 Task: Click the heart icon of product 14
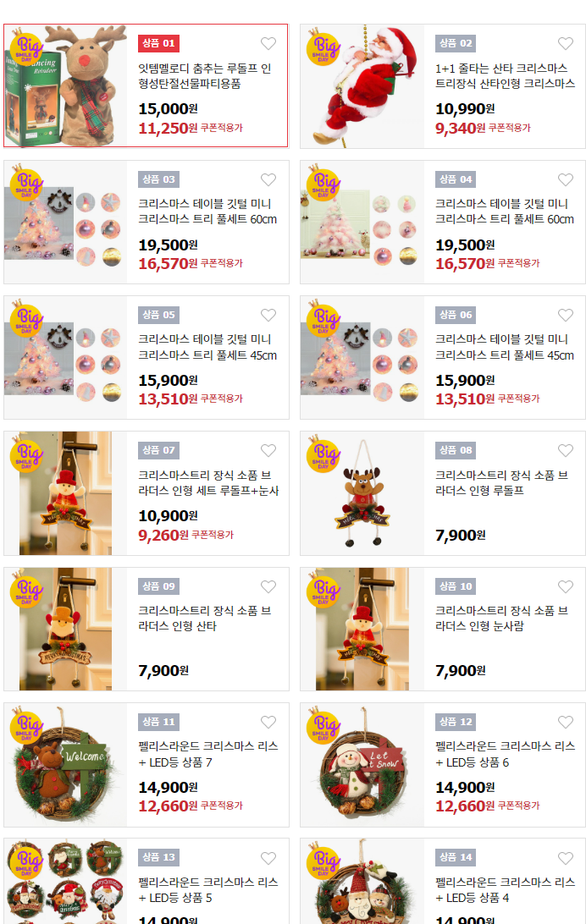pyautogui.click(x=566, y=859)
